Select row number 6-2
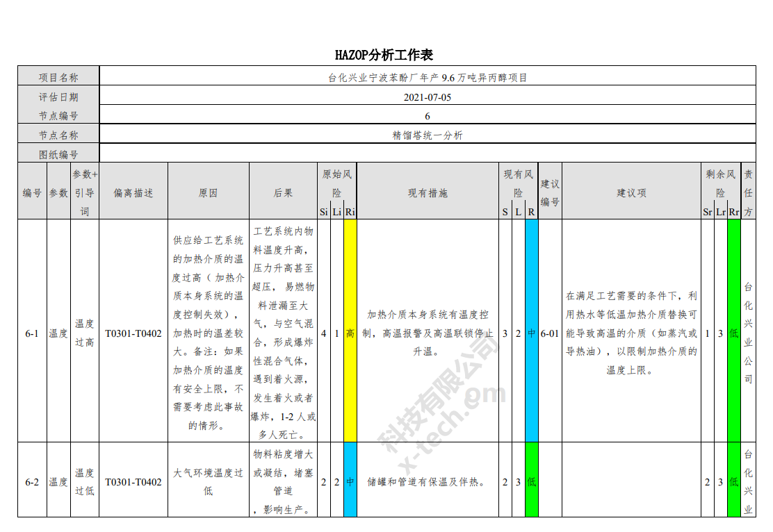 coord(32,482)
